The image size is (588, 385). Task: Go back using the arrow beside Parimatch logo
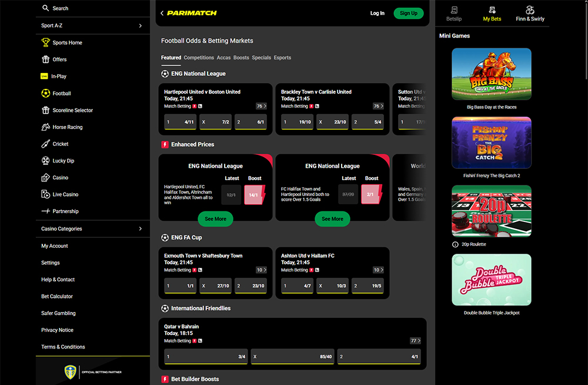[x=162, y=13]
